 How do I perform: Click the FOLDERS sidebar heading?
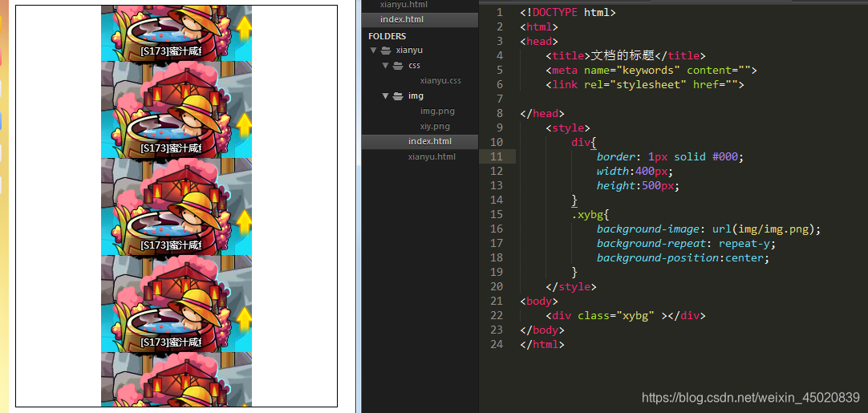point(387,36)
